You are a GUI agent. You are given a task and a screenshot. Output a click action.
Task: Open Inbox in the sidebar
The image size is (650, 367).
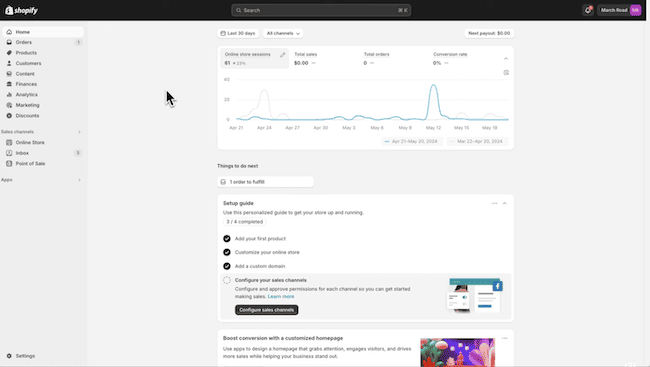pyautogui.click(x=43, y=153)
